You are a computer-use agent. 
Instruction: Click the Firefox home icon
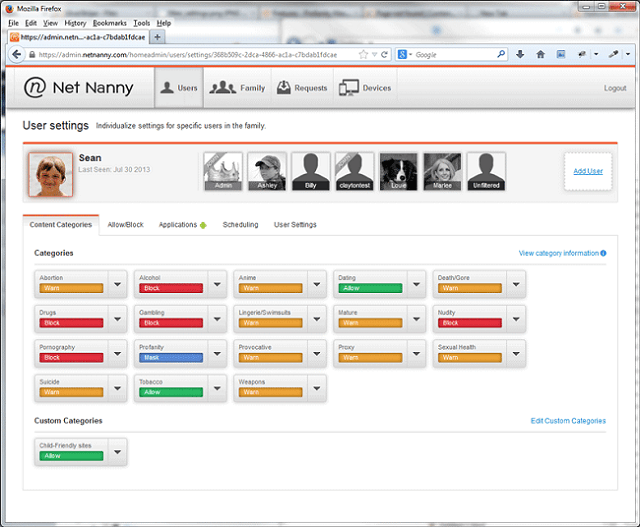[540, 54]
